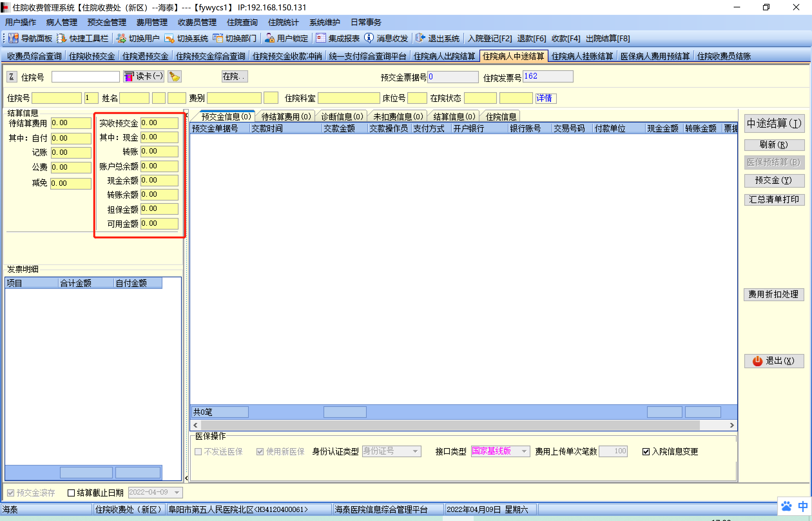This screenshot has height=521, width=812.
Task: Click the 切换用户 switch user icon
Action: click(x=121, y=38)
